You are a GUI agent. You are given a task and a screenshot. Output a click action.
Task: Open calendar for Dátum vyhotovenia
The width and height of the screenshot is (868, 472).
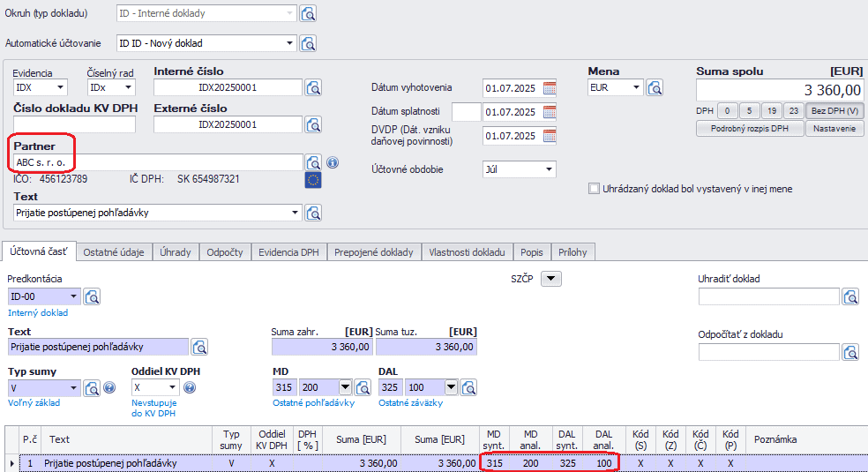point(550,87)
